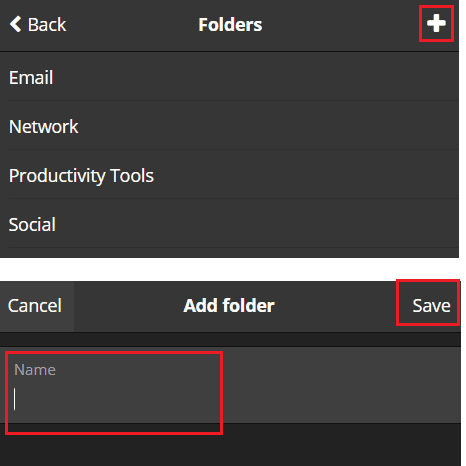The width and height of the screenshot is (466, 466).
Task: Go Back from the Folders screen
Action: point(38,24)
